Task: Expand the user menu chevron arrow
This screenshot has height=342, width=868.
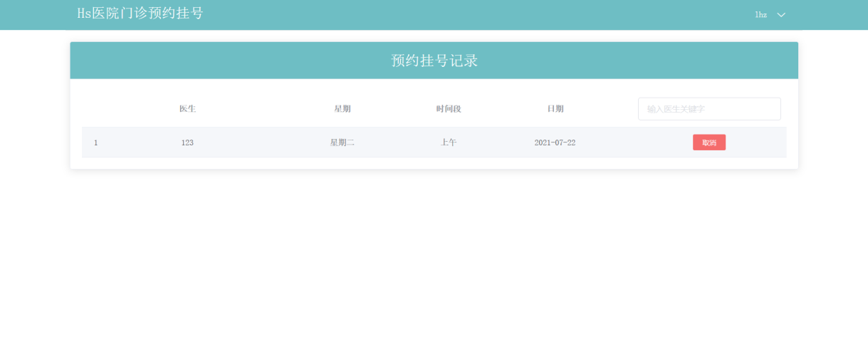Action: click(x=781, y=15)
